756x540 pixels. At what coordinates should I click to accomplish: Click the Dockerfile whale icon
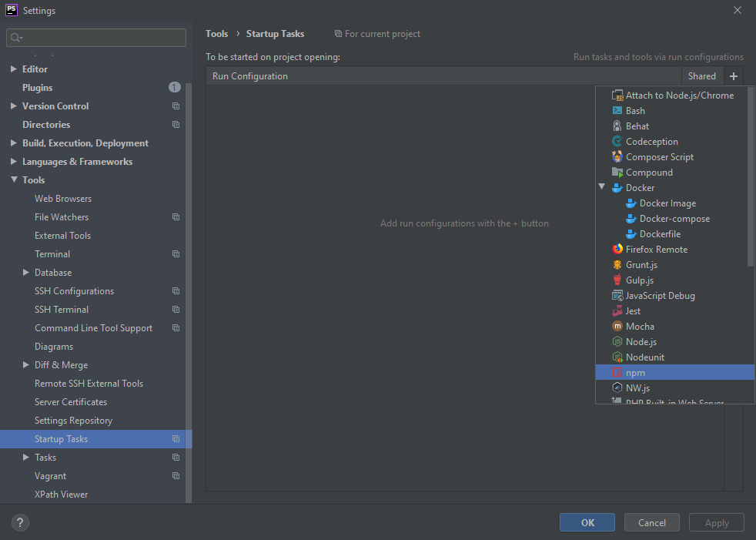pos(631,234)
